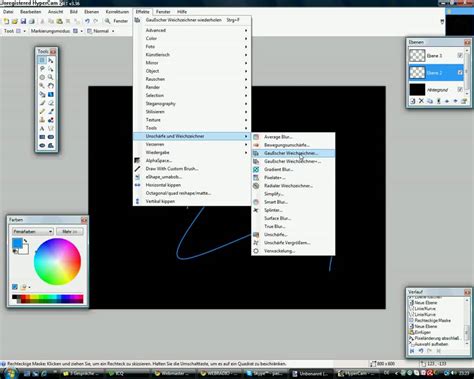Viewport: 474px width, 379px height.
Task: Select the Zoom tool in Tools window
Action: (51, 77)
